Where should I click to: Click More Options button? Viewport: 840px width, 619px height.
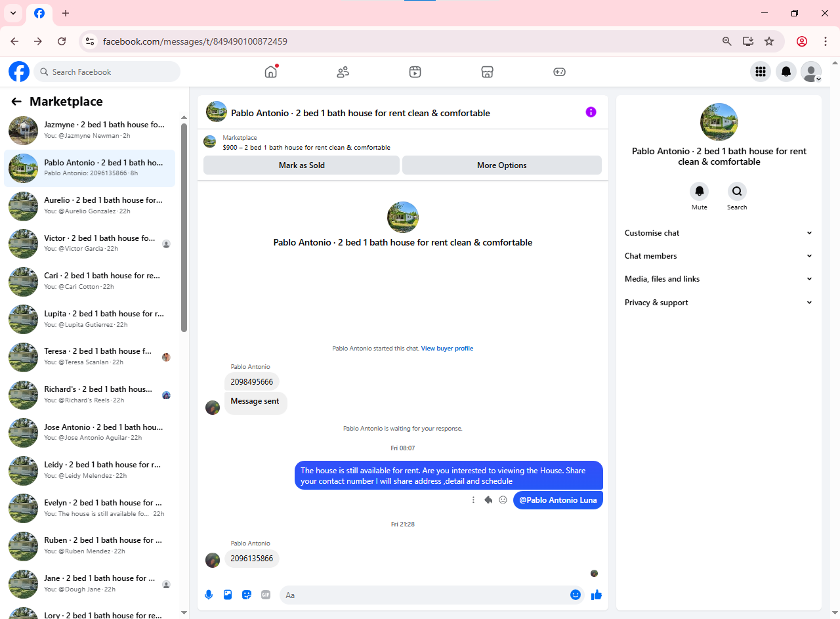tap(502, 165)
